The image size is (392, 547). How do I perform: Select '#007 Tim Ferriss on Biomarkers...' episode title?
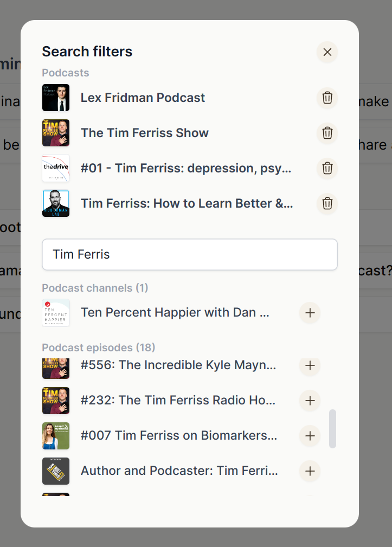tap(179, 435)
